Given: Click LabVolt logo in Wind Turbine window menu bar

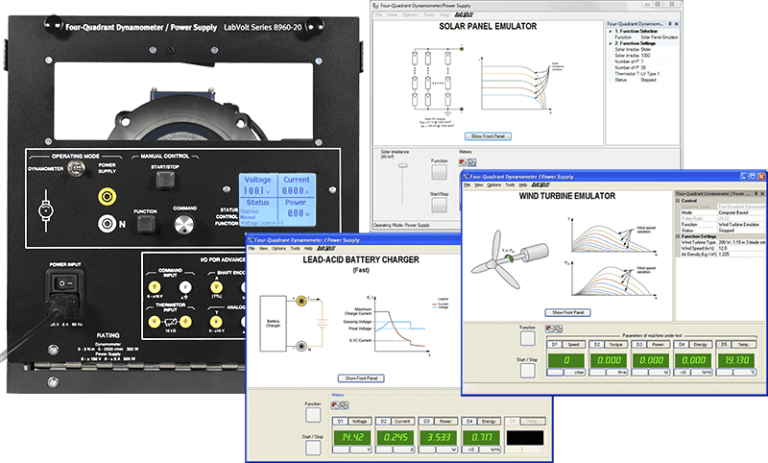Looking at the screenshot, I should click(x=540, y=185).
